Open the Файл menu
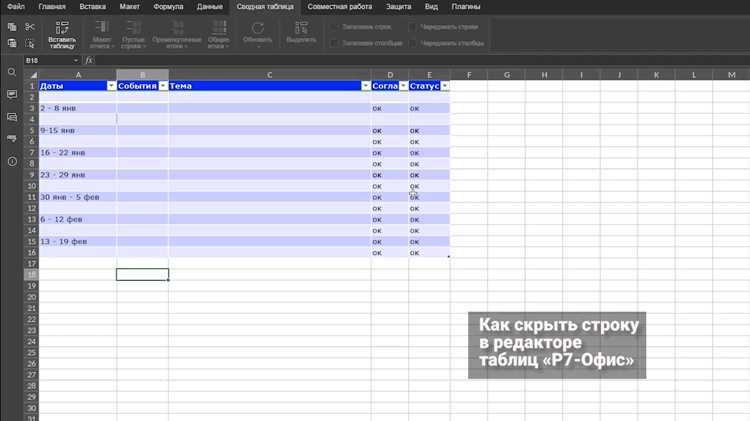This screenshot has width=750, height=421. pyautogui.click(x=16, y=7)
